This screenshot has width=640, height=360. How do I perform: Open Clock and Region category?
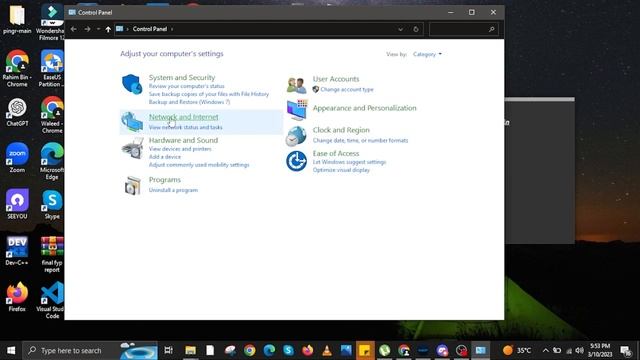[341, 130]
